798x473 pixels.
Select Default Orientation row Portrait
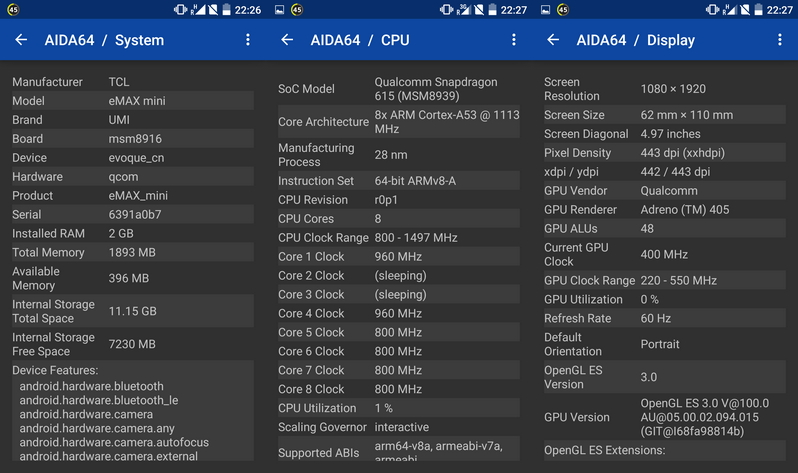tap(665, 344)
